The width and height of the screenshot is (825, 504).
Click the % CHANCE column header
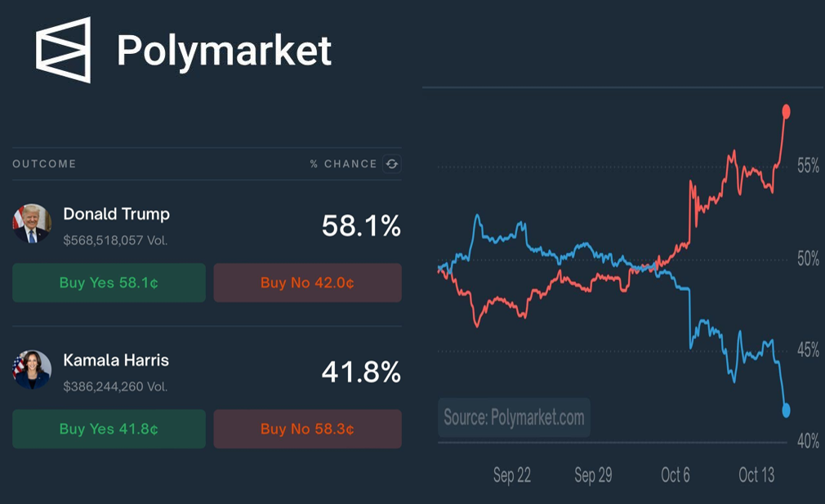343,164
